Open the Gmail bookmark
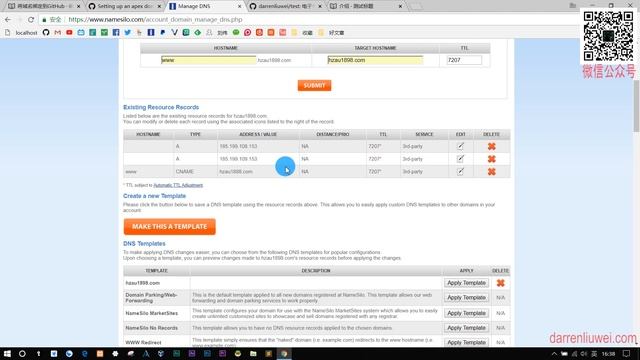The image size is (640, 360). 58,32
